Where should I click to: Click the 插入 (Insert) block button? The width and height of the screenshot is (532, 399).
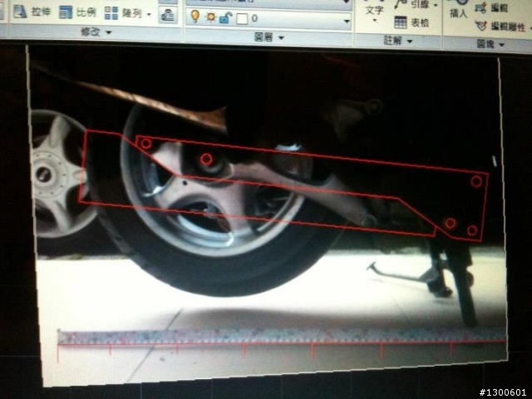tap(459, 9)
